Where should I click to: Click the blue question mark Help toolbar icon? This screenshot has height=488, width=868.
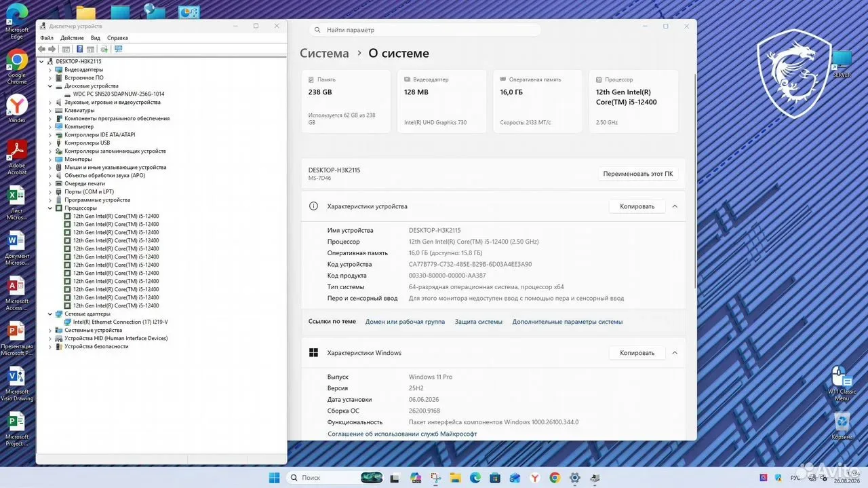pos(79,49)
